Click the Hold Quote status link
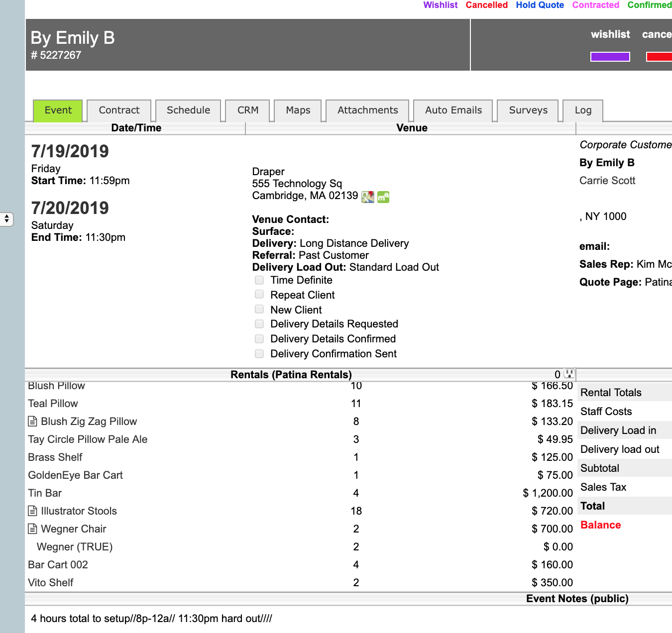The width and height of the screenshot is (672, 633). [540, 5]
